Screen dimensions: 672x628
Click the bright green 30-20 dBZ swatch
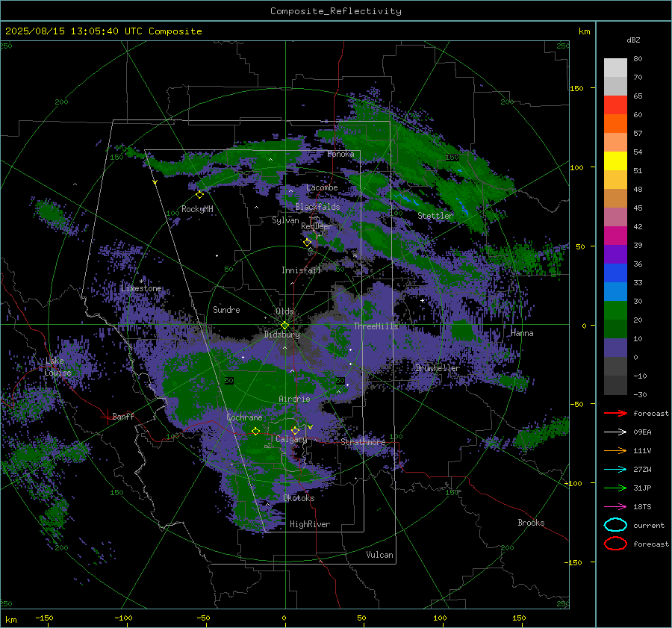coord(615,311)
